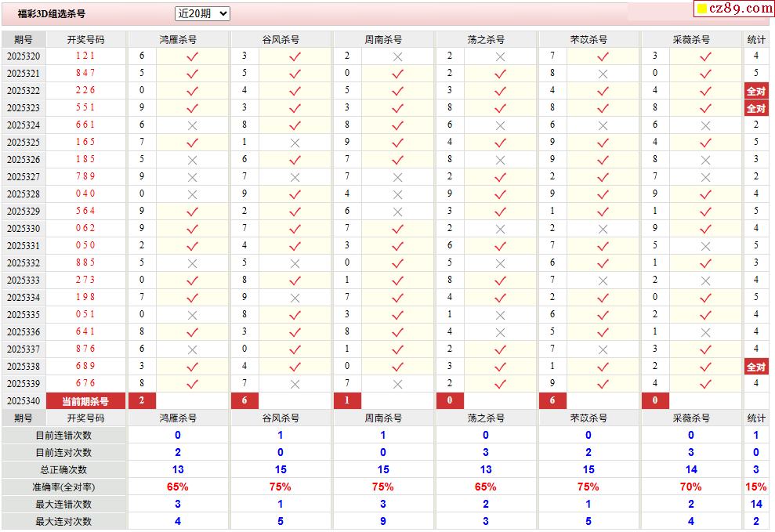Click 鸿雁杀号 checkmark for period 2025320
Image resolution: width=775 pixels, height=532 pixels.
click(x=192, y=56)
